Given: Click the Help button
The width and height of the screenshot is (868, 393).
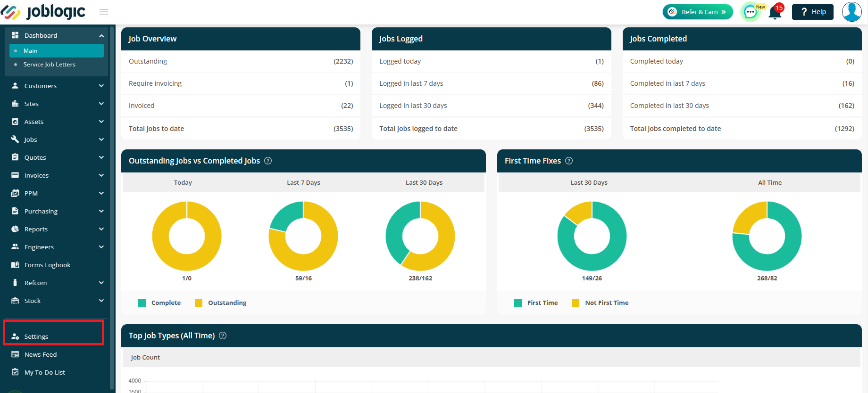Looking at the screenshot, I should 813,12.
